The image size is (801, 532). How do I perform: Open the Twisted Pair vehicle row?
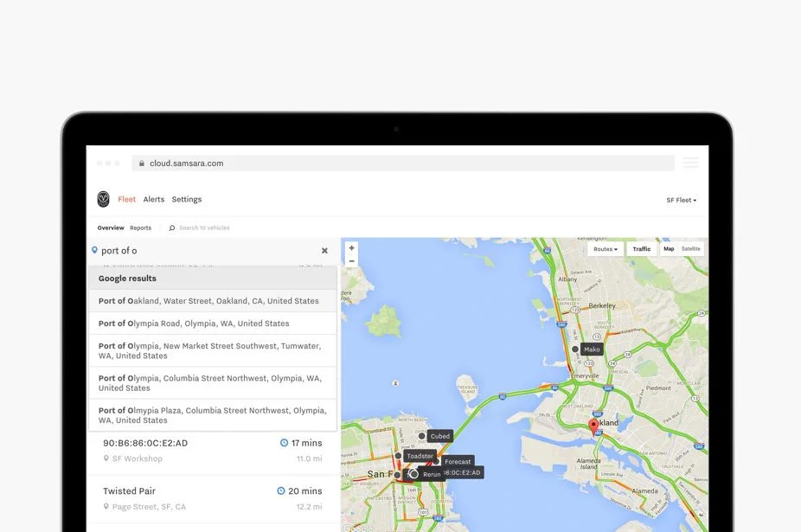pyautogui.click(x=213, y=499)
